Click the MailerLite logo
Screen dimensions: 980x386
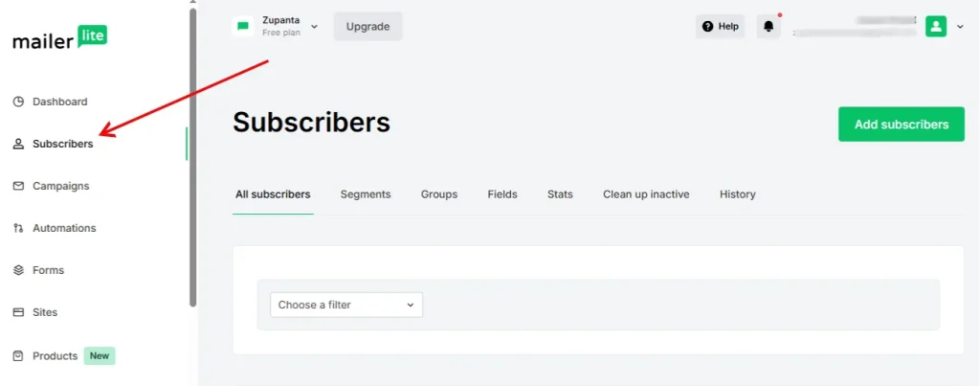[x=60, y=38]
